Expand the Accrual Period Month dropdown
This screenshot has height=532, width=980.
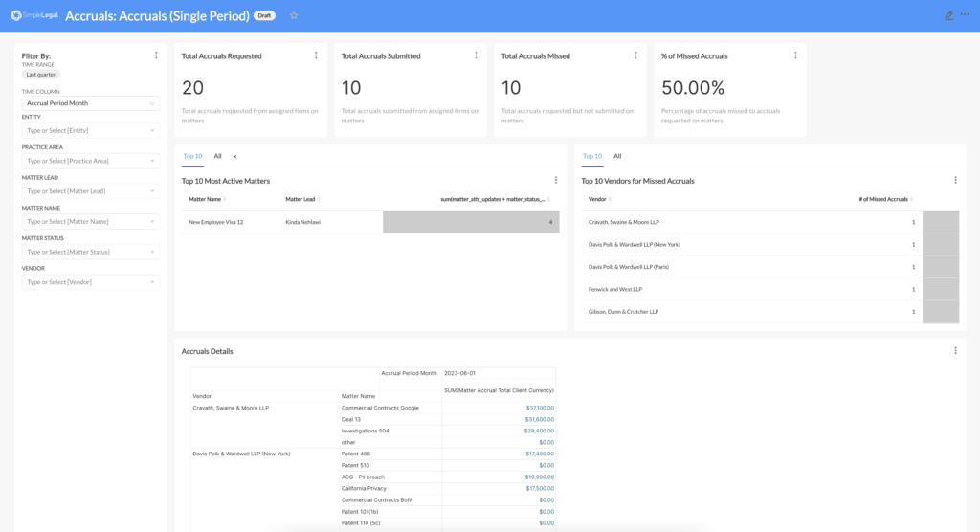[x=91, y=103]
